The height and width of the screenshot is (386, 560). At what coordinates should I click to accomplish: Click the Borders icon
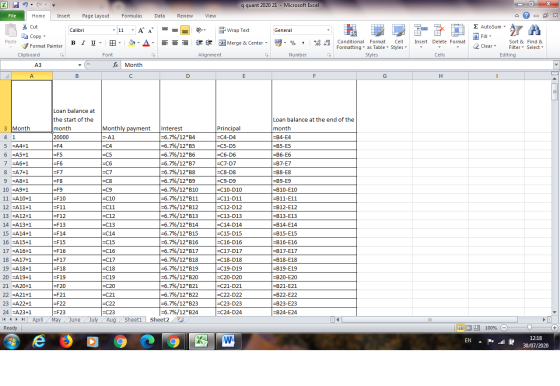[x=112, y=43]
